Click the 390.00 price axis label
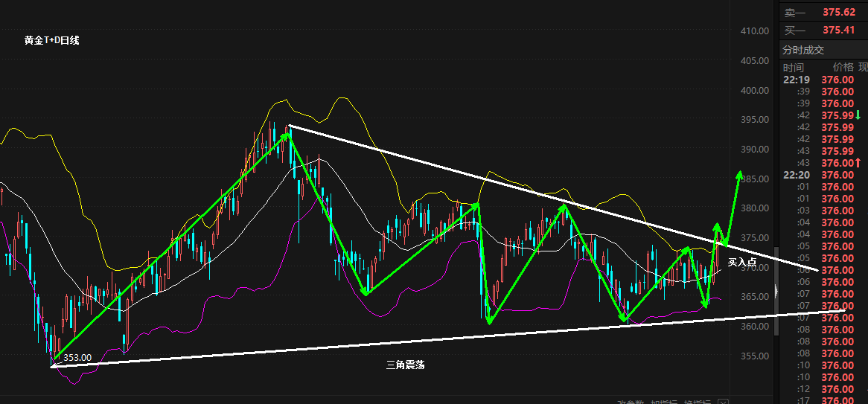This screenshot has width=868, height=404. (755, 150)
